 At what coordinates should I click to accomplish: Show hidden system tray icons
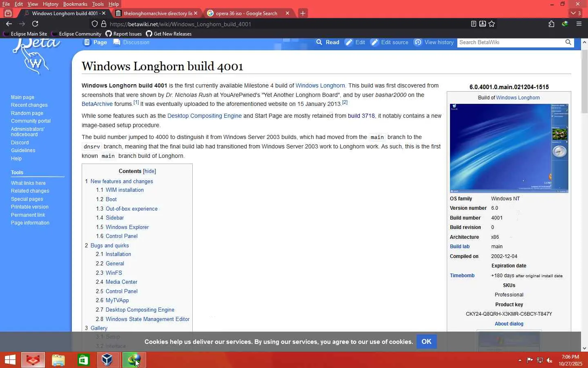pos(520,360)
